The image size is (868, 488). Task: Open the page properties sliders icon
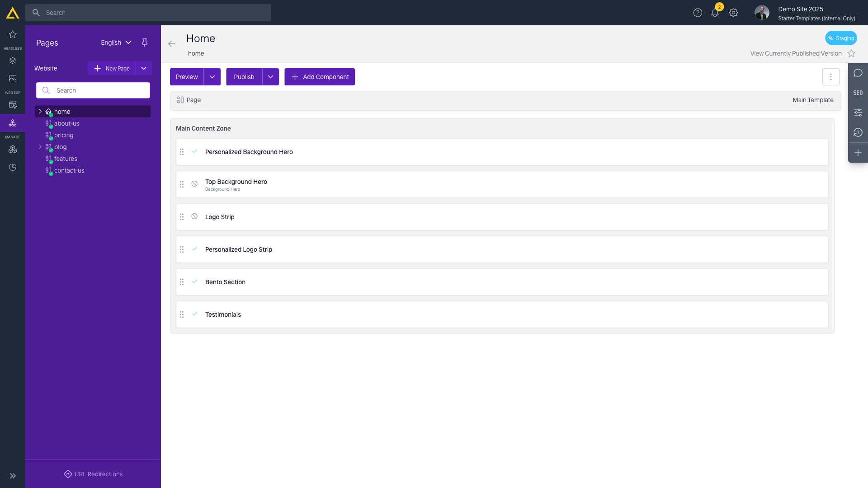click(858, 113)
